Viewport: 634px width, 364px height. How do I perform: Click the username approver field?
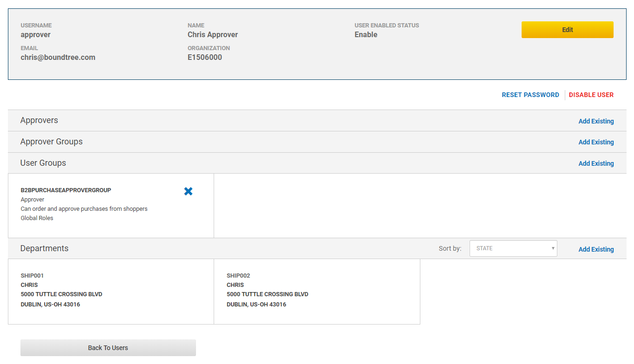(35, 34)
